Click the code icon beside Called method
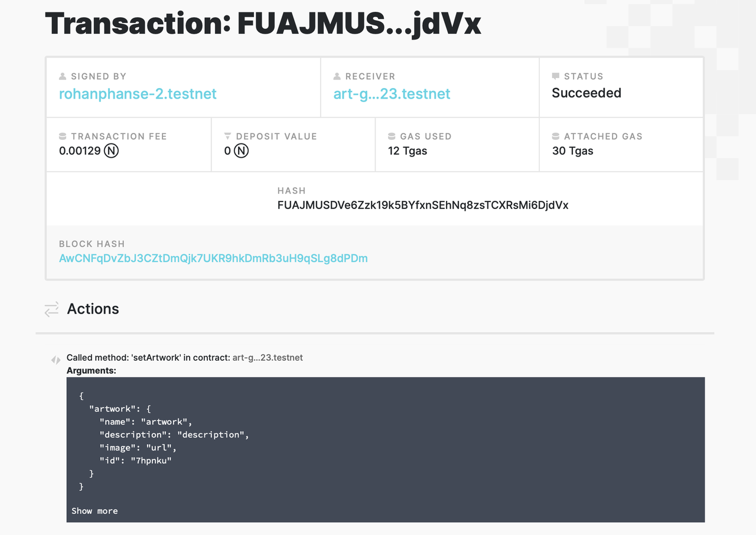This screenshot has height=535, width=756. (x=56, y=360)
